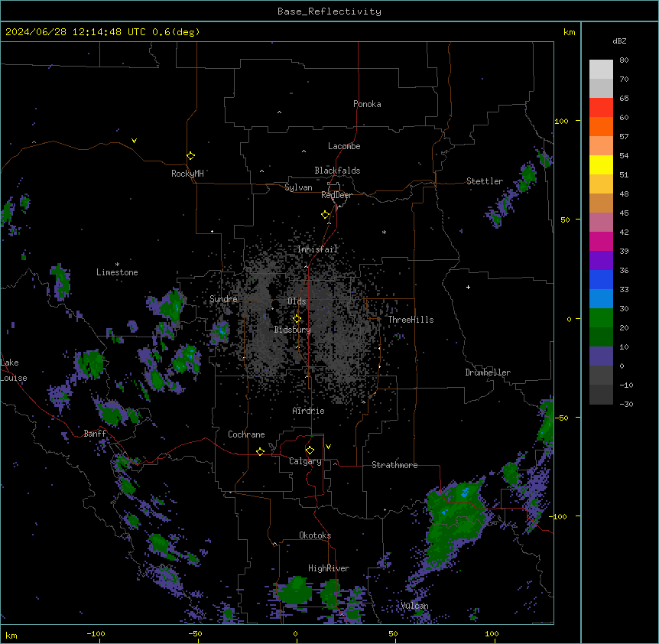Click the Stettler city label
This screenshot has width=659, height=644.
click(x=484, y=181)
